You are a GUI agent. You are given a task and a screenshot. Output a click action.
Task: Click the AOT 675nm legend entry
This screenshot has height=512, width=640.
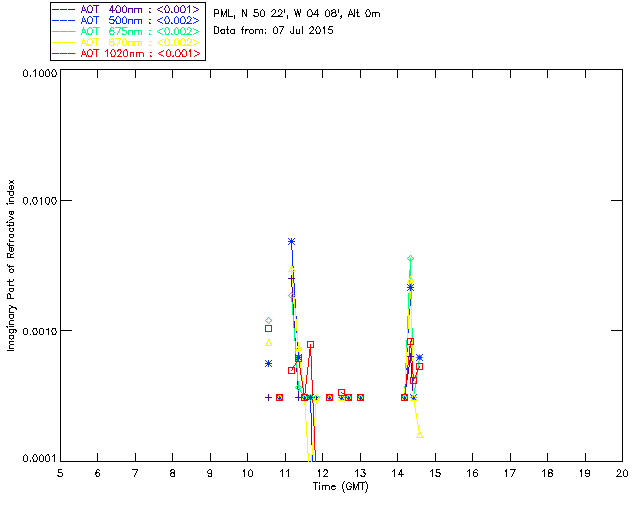(x=127, y=31)
